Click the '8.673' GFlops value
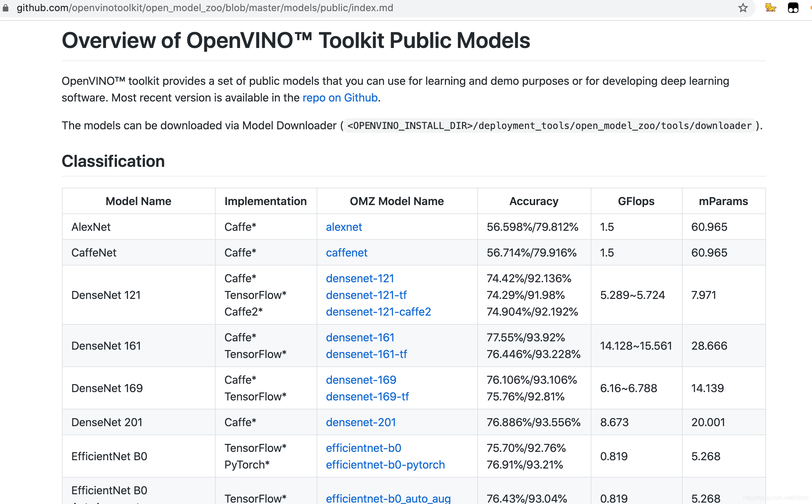Screen dimensions: 812x504 point(614,422)
